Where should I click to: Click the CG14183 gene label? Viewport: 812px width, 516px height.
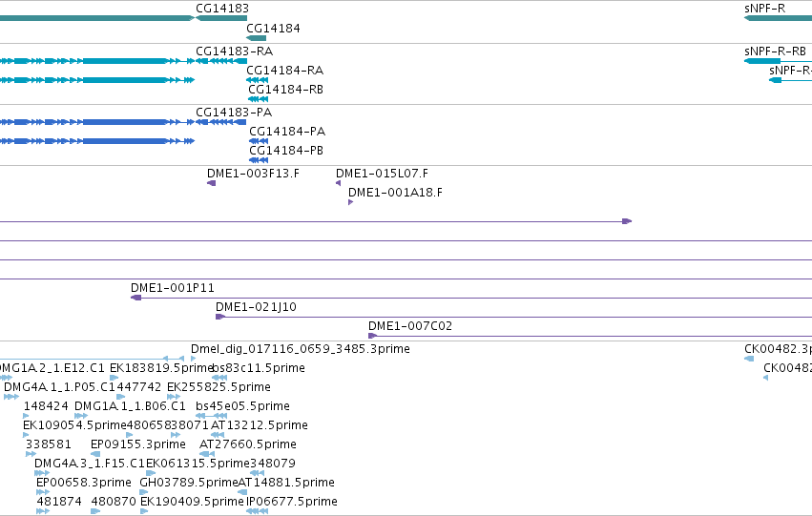point(222,9)
